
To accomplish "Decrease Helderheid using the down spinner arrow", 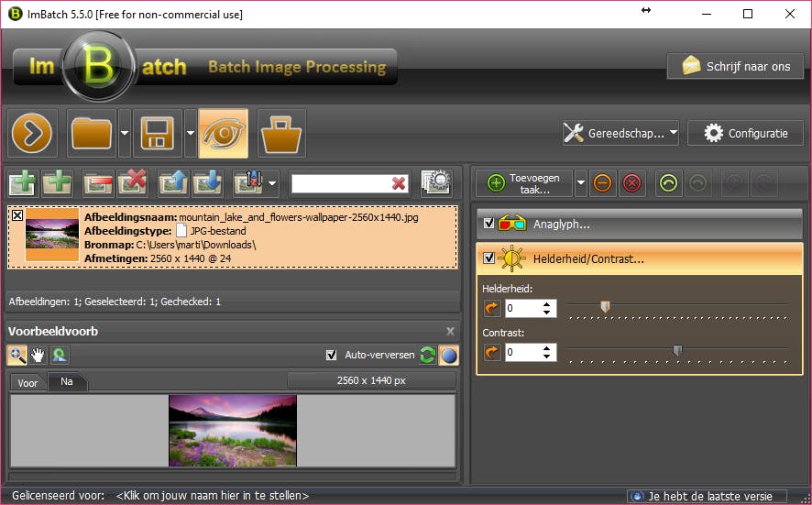I will (x=547, y=313).
